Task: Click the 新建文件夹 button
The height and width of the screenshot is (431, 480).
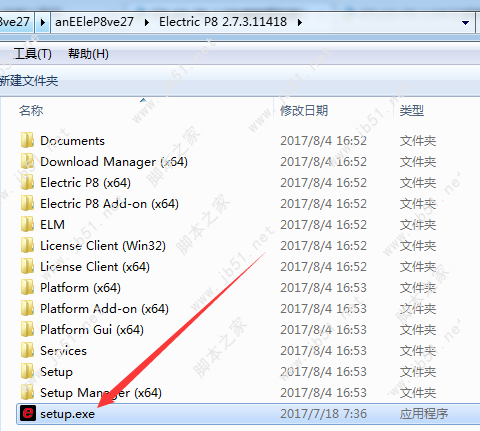Action: 29,81
